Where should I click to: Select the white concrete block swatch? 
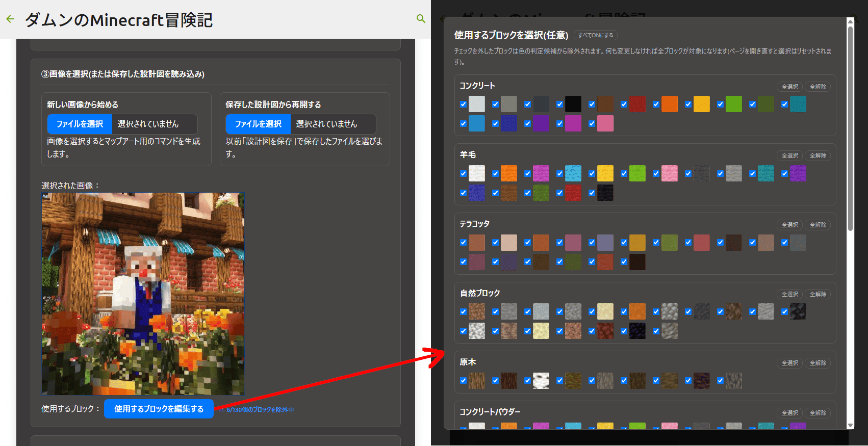pyautogui.click(x=477, y=104)
